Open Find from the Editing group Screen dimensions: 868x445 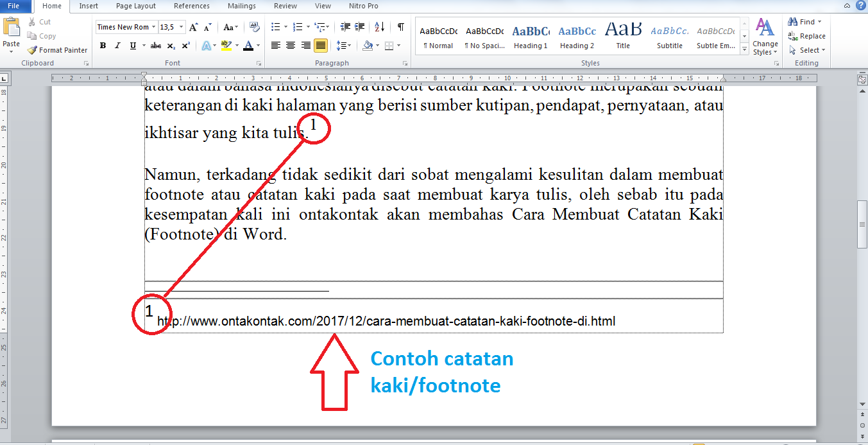(x=804, y=21)
